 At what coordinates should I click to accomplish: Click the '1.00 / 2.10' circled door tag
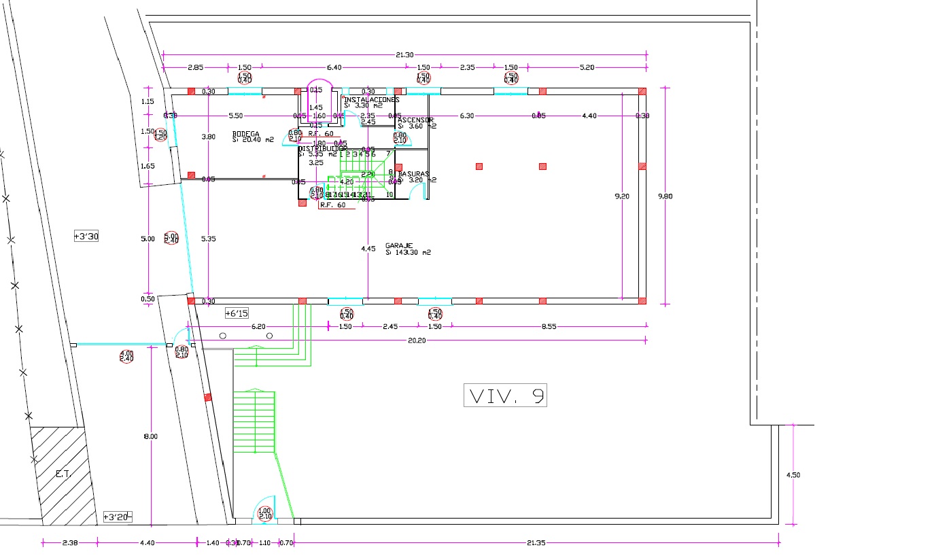click(265, 514)
